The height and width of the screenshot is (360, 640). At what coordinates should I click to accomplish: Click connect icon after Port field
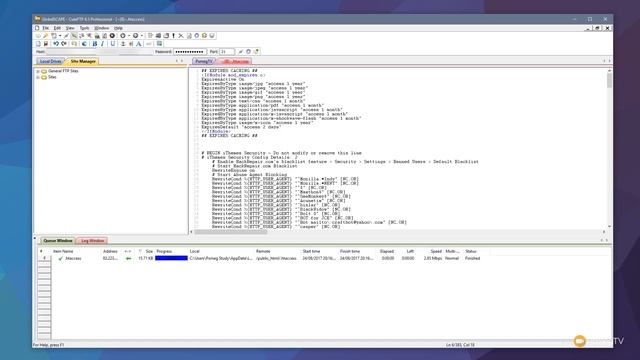[240, 52]
